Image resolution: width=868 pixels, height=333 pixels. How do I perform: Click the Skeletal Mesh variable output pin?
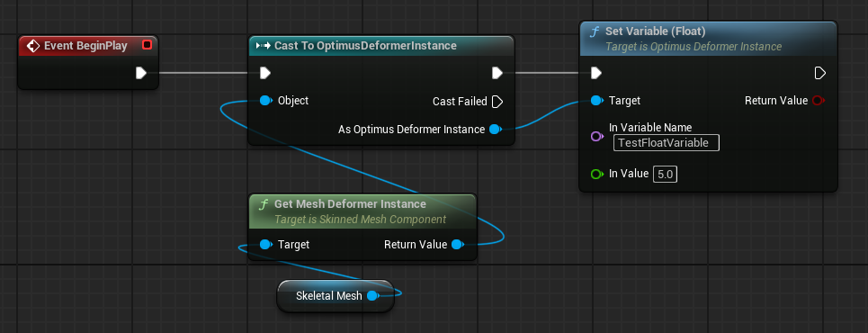coord(372,296)
